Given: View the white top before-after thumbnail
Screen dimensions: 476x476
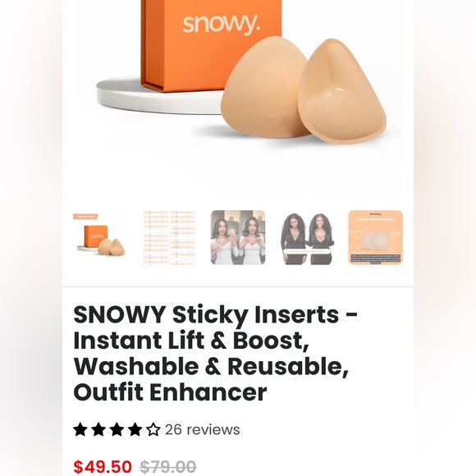Looking at the screenshot, I should 238,237.
